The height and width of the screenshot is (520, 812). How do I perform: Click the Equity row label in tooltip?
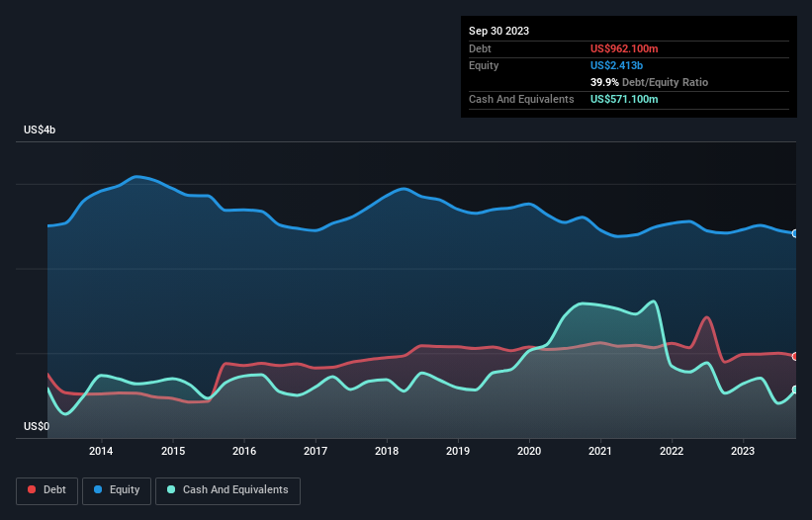[484, 65]
